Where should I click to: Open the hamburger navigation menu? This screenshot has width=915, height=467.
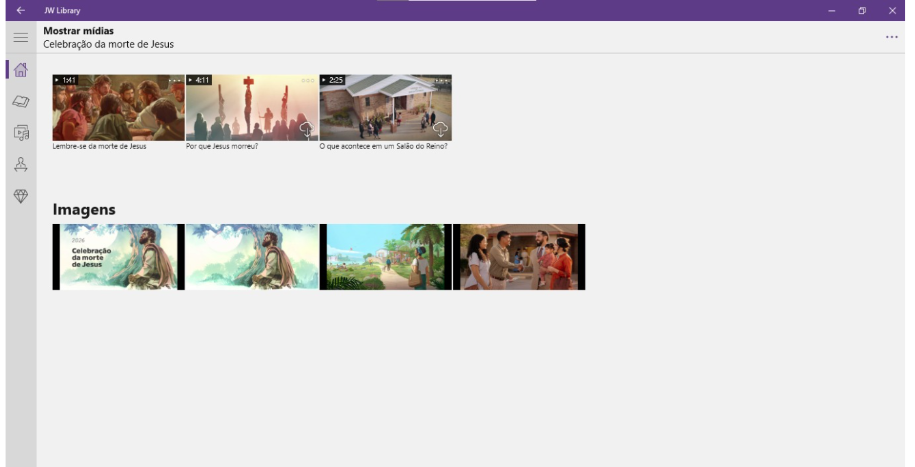tap(20, 37)
